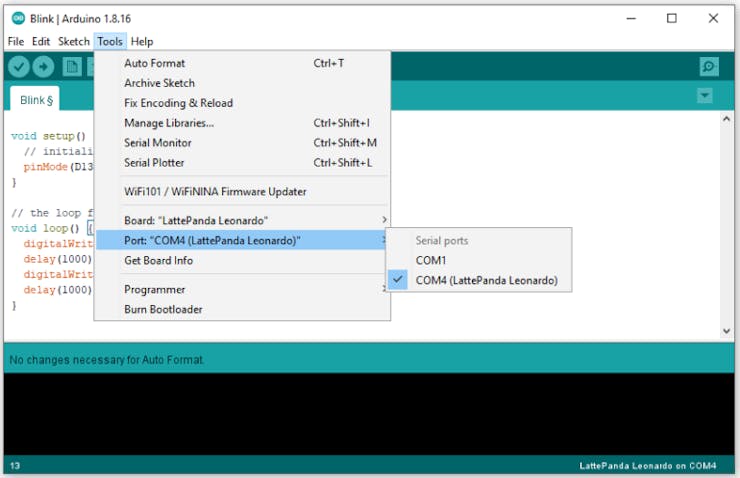The image size is (740, 478).
Task: Open the tab options dropdown arrow
Action: click(705, 96)
